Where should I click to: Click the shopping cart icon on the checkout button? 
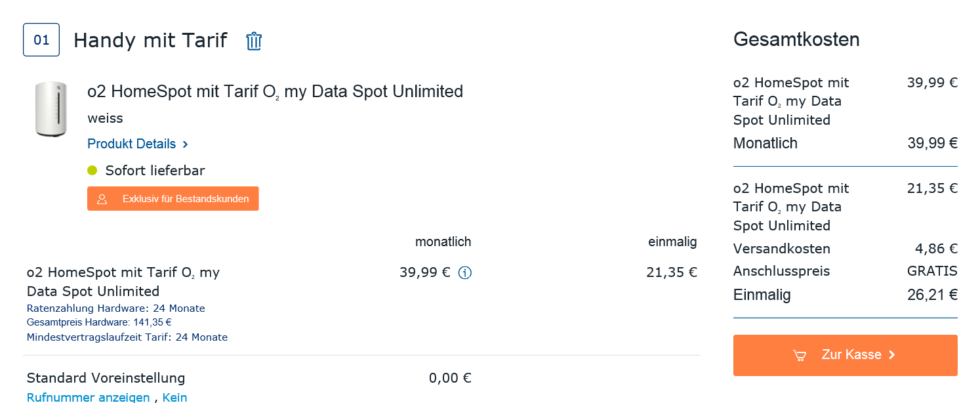coord(799,355)
